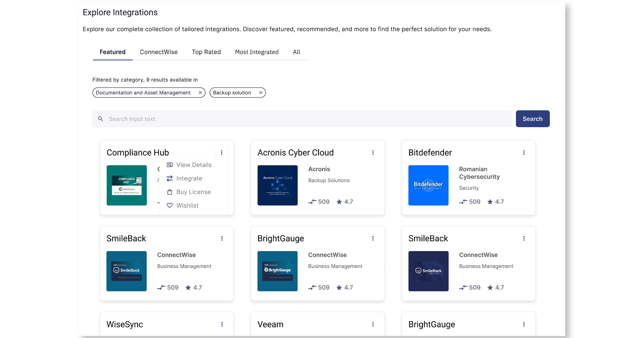644x338 pixels.
Task: Click the Security category label
Action: pos(469,188)
